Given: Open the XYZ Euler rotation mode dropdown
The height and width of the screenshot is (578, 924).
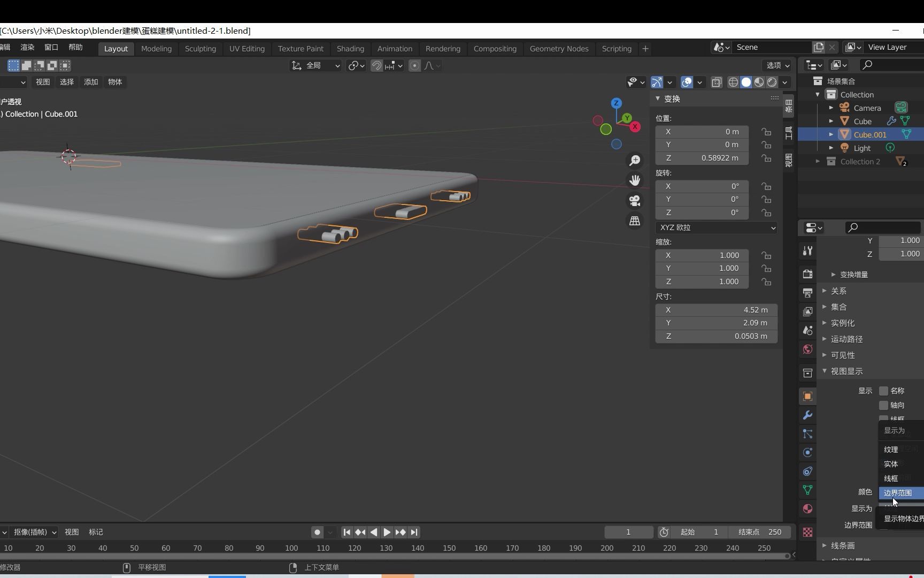Looking at the screenshot, I should [x=716, y=227].
